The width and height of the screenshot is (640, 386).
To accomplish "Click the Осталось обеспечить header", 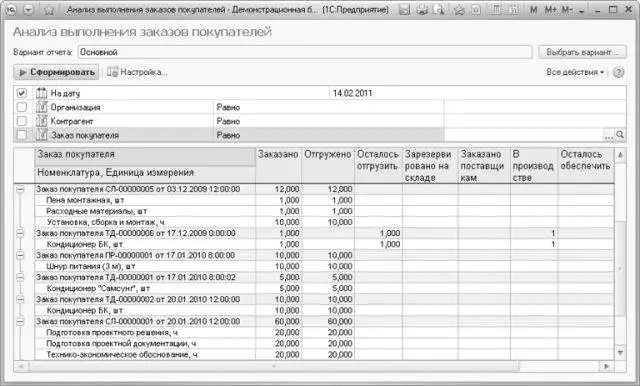I will (586, 166).
